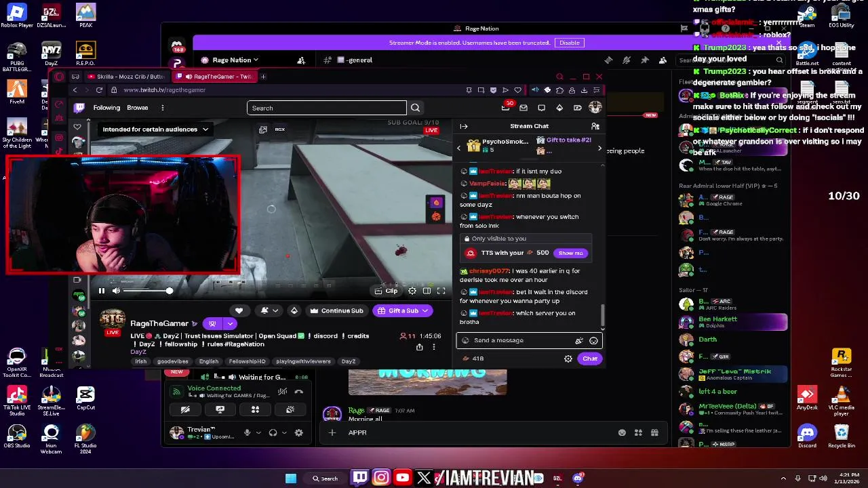
Task: Disable Discord Streamer Mode
Action: pos(570,43)
